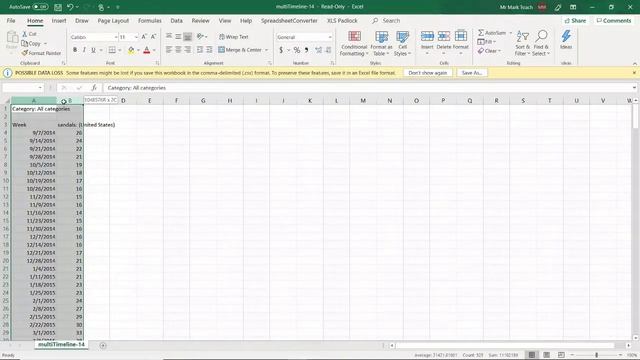
Task: Open the AutoSum dropdown arrow
Action: tap(510, 33)
